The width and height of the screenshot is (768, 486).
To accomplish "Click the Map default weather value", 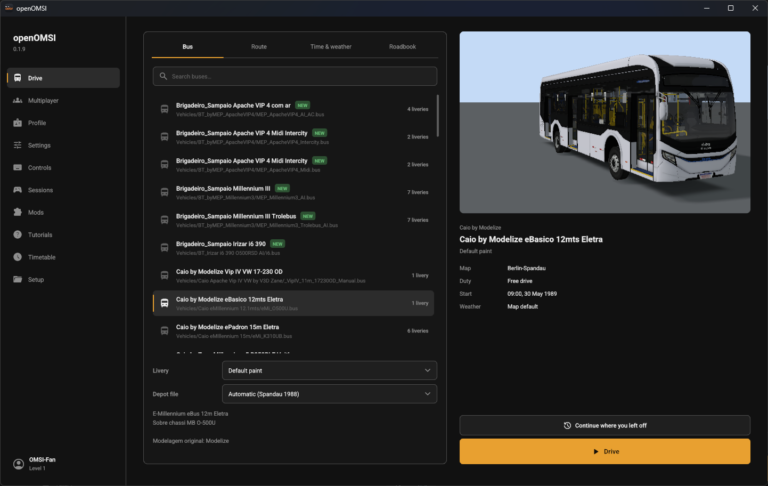I will (x=523, y=307).
